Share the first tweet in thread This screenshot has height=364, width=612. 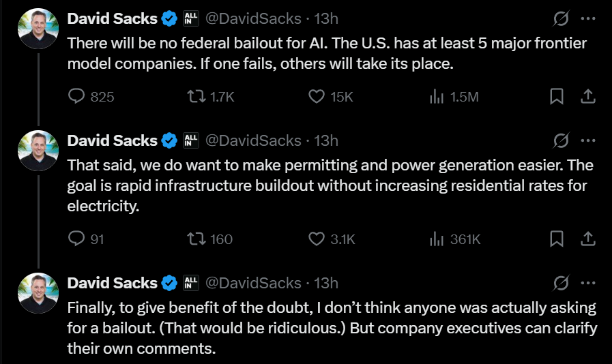pos(587,97)
